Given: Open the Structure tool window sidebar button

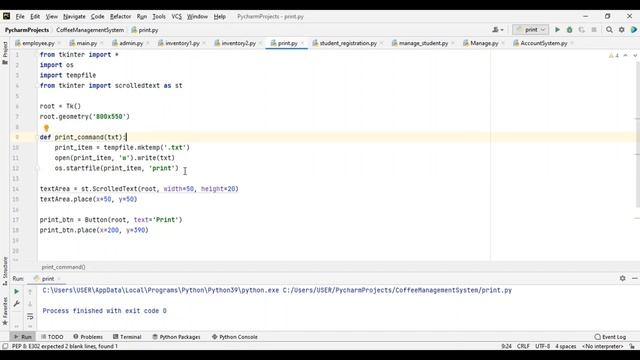Looking at the screenshot, I should tap(5, 271).
